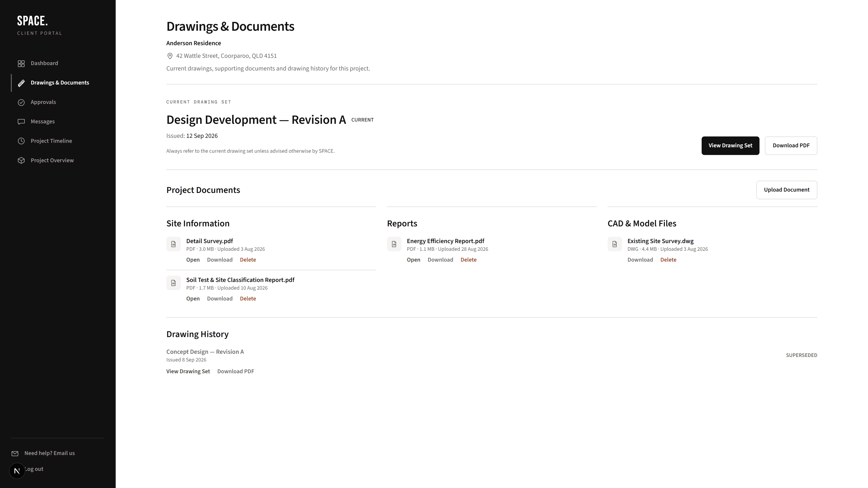Go to Dashboard in the sidebar
Image resolution: width=868 pixels, height=488 pixels.
point(44,63)
